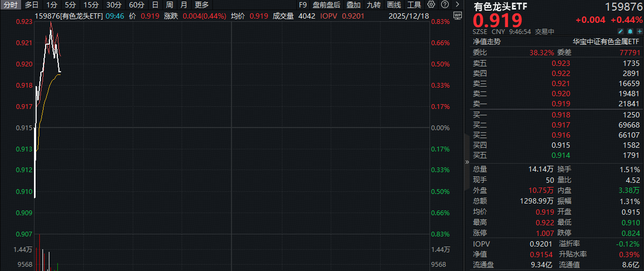Open the 更多 periods dropdown
The image size is (644, 271).
coord(202,5)
